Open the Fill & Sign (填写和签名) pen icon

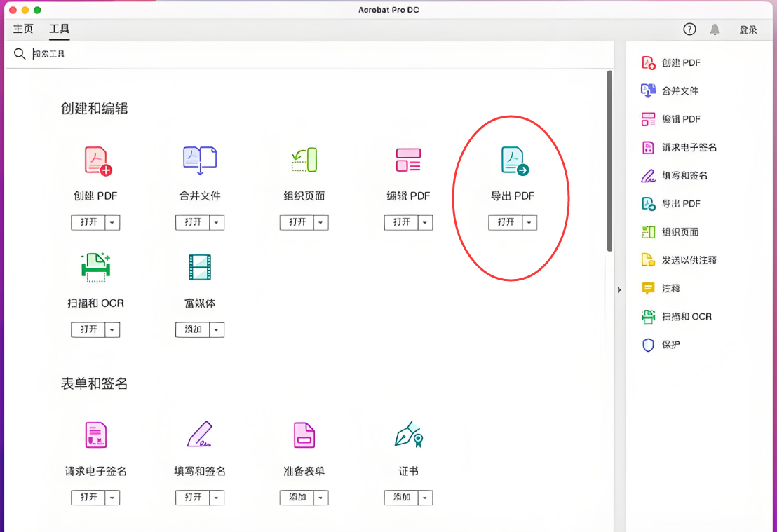pyautogui.click(x=200, y=434)
